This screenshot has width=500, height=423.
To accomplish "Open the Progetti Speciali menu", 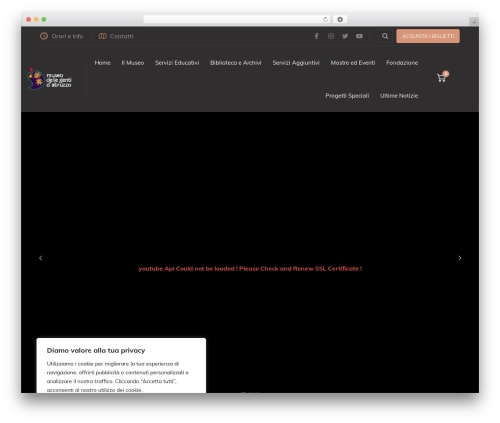I will [347, 96].
